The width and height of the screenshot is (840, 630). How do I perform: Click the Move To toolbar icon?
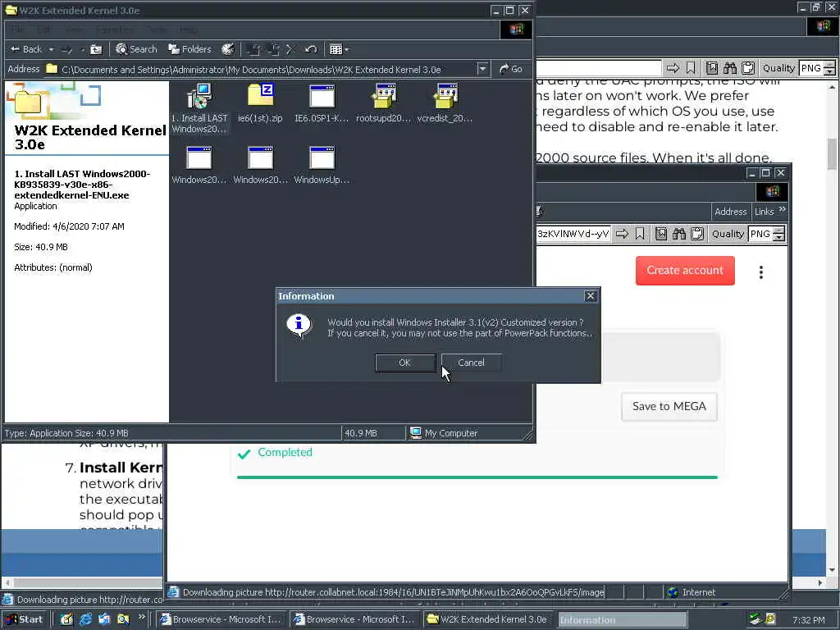coord(253,50)
